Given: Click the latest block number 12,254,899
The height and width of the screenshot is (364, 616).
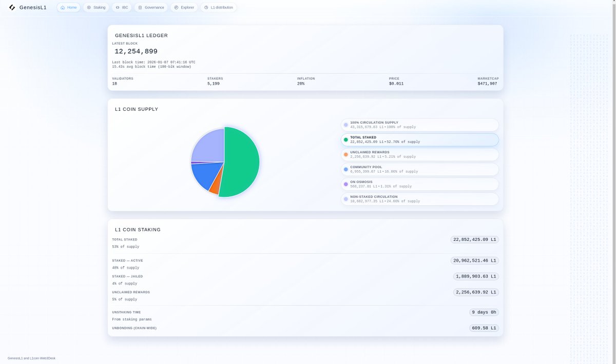Looking at the screenshot, I should click(x=136, y=51).
